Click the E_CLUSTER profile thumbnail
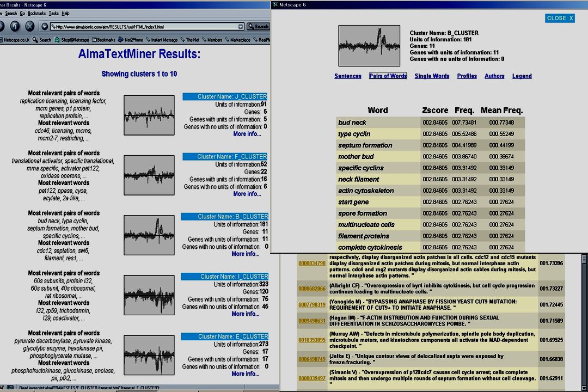Viewport: 588px width, 392px height. [x=149, y=355]
